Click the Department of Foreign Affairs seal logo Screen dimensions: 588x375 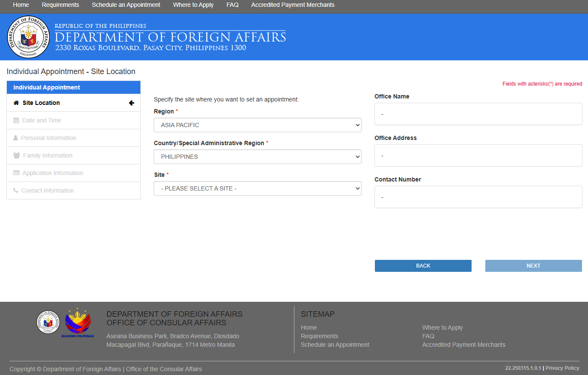[x=28, y=37]
